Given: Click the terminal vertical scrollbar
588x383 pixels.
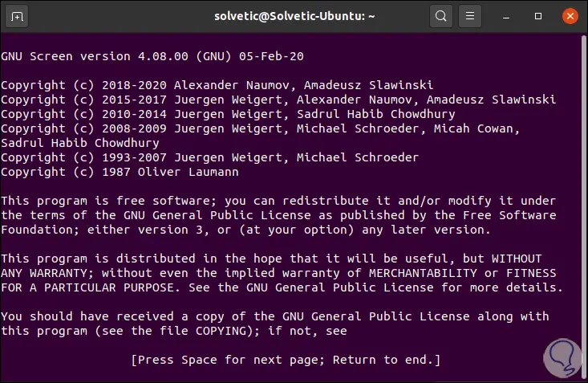Looking at the screenshot, I should (x=583, y=206).
